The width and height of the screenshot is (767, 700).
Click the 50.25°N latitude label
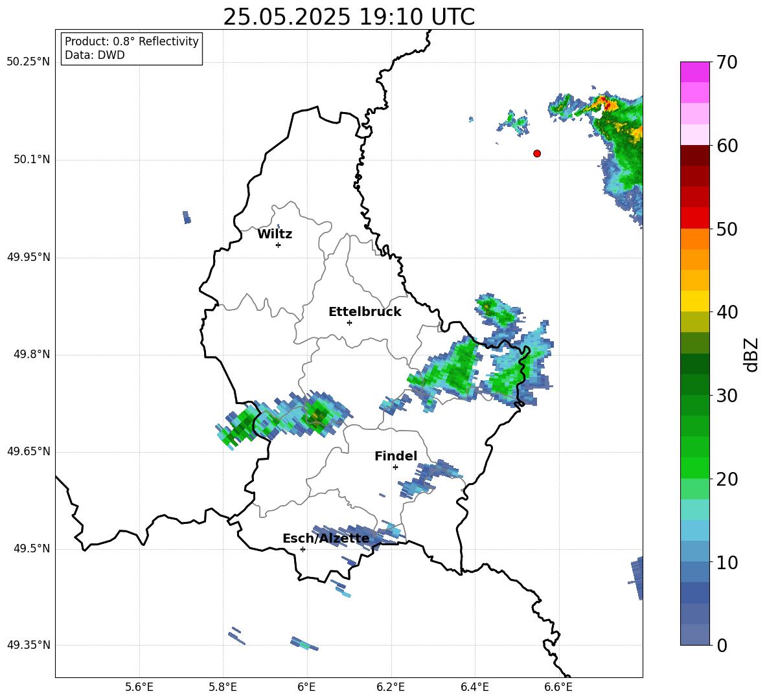pos(28,62)
